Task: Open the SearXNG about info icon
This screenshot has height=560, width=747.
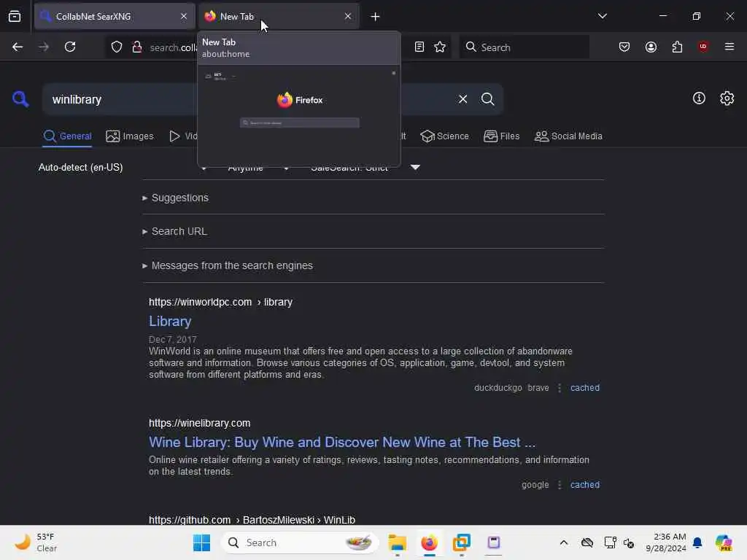Action: [698, 98]
